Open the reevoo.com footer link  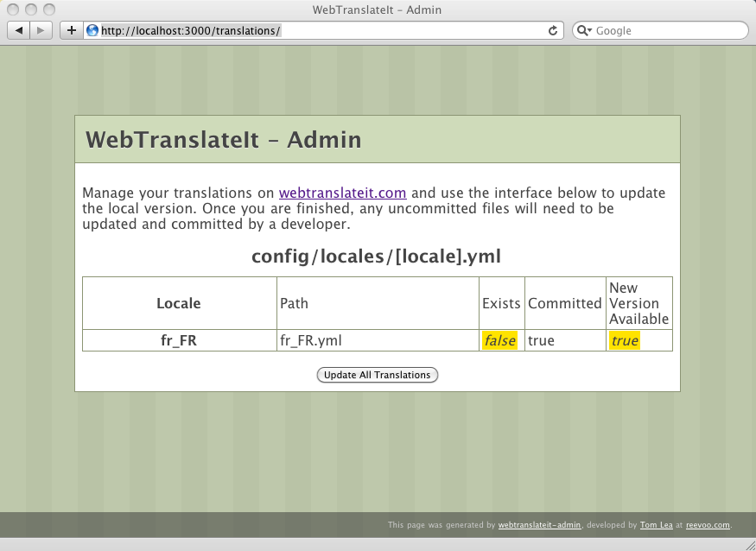pyautogui.click(x=708, y=525)
